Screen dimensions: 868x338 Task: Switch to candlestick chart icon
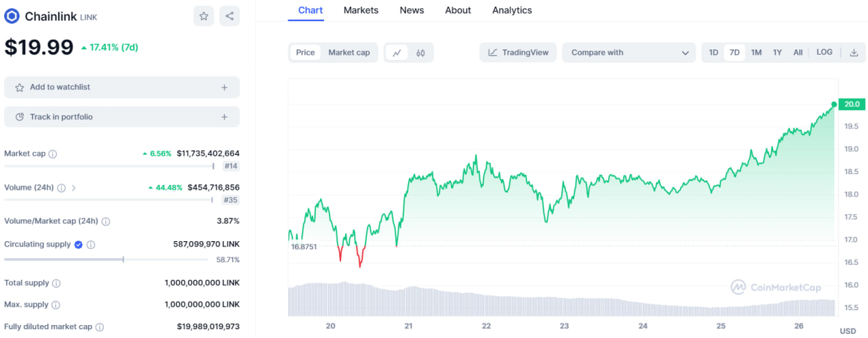click(420, 52)
